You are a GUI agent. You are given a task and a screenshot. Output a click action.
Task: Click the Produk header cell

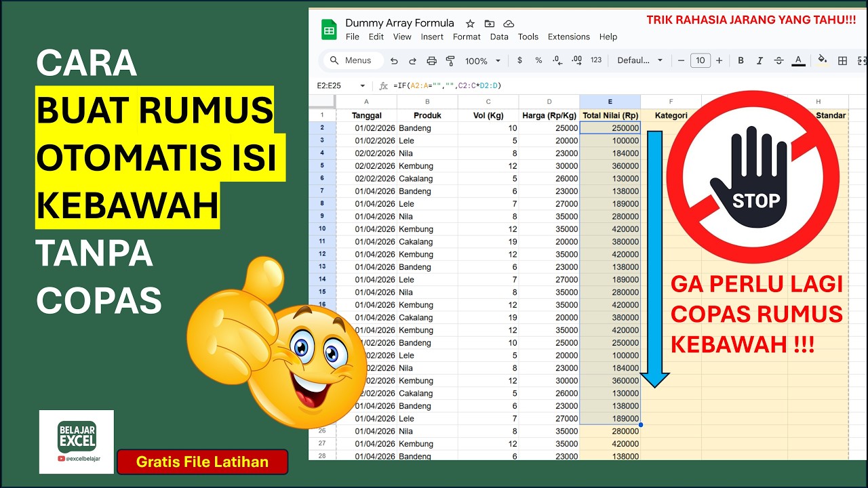[427, 115]
